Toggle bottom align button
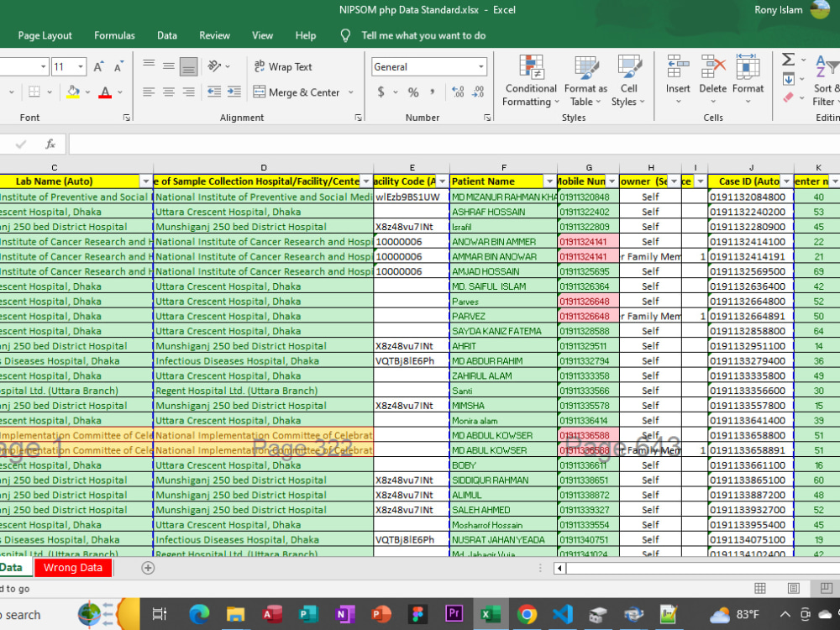840x630 pixels. 188,67
